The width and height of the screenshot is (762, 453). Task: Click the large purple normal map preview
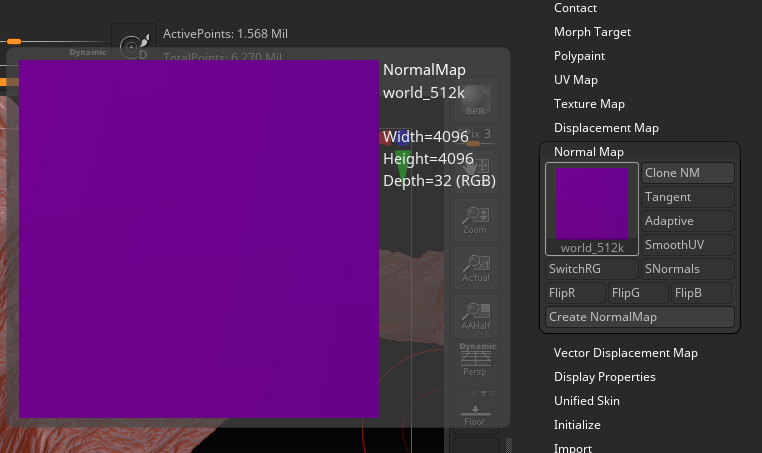(199, 239)
